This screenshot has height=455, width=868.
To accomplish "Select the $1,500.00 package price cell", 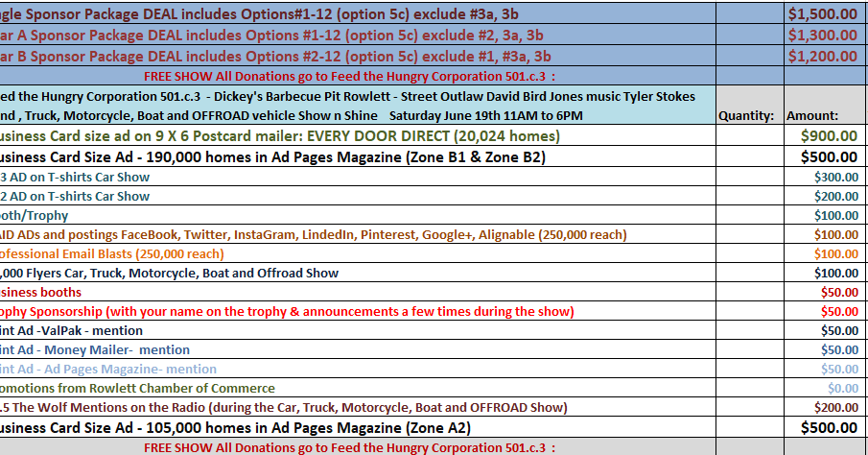I will tap(822, 13).
